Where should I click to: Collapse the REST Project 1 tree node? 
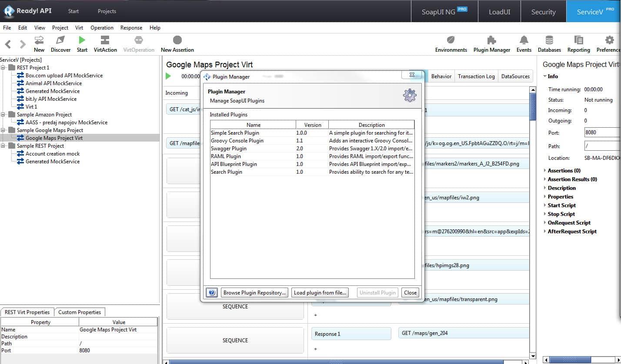[x=3, y=68]
